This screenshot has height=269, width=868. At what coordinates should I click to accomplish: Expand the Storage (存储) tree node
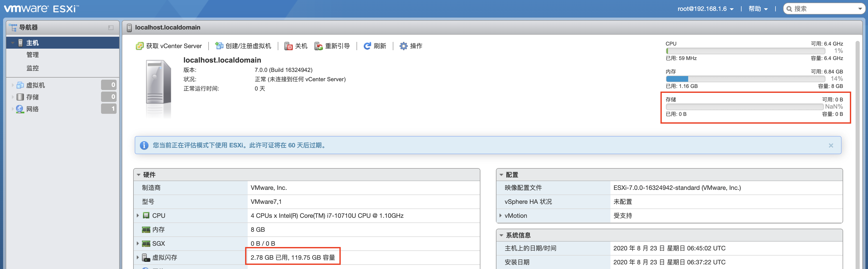point(13,97)
